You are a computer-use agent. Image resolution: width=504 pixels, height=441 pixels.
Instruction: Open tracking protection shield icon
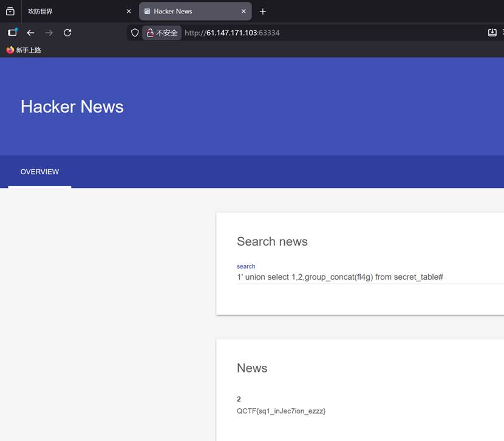(x=135, y=33)
